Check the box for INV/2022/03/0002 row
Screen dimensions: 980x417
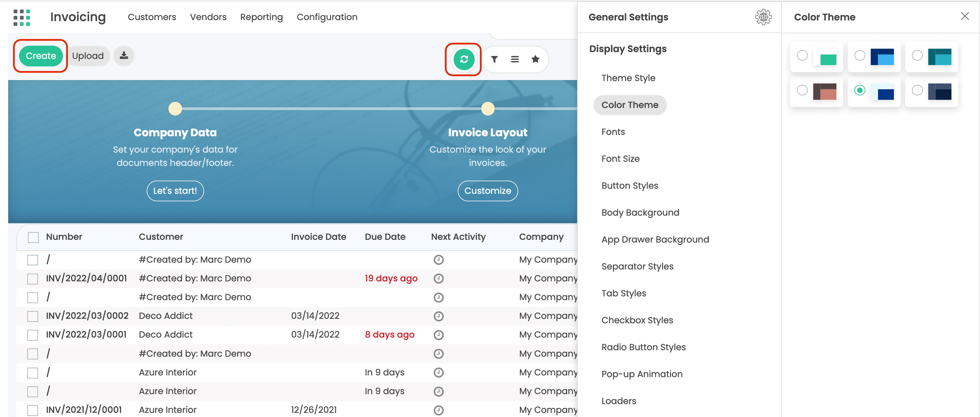33,316
